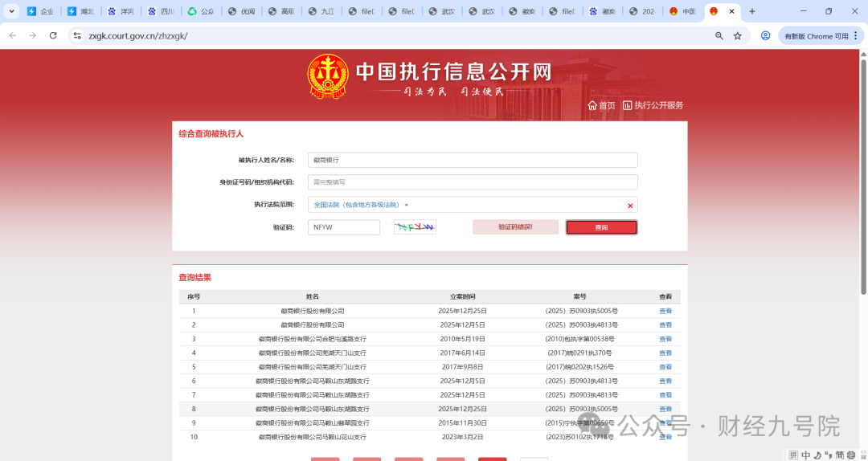868x461 pixels.
Task: Open 查看 link for row 5 (2017)皖0202执1526号
Action: (665, 367)
